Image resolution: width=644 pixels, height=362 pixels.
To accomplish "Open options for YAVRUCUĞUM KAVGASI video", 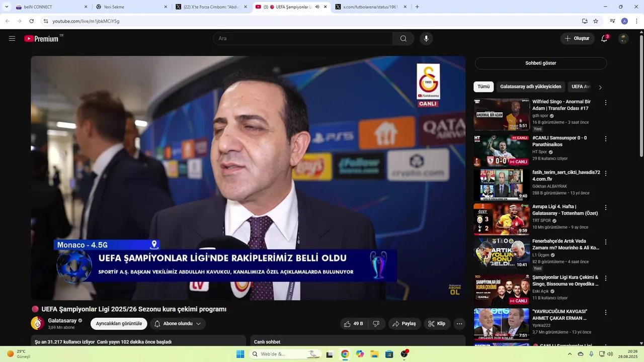I will tap(606, 312).
